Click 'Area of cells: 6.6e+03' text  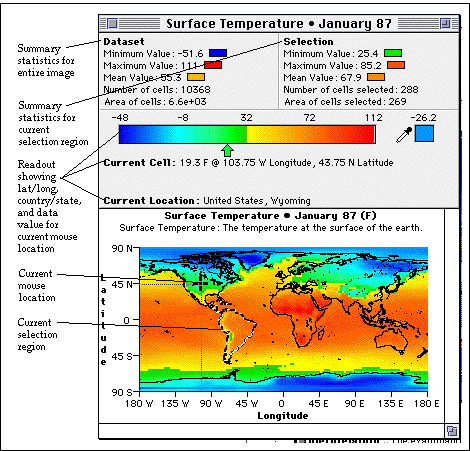point(155,102)
